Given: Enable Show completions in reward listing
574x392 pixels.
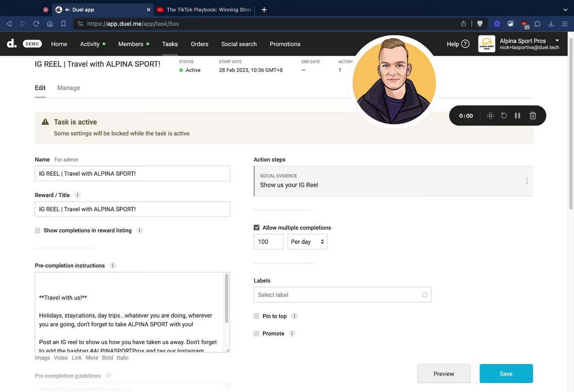Looking at the screenshot, I should (x=38, y=231).
